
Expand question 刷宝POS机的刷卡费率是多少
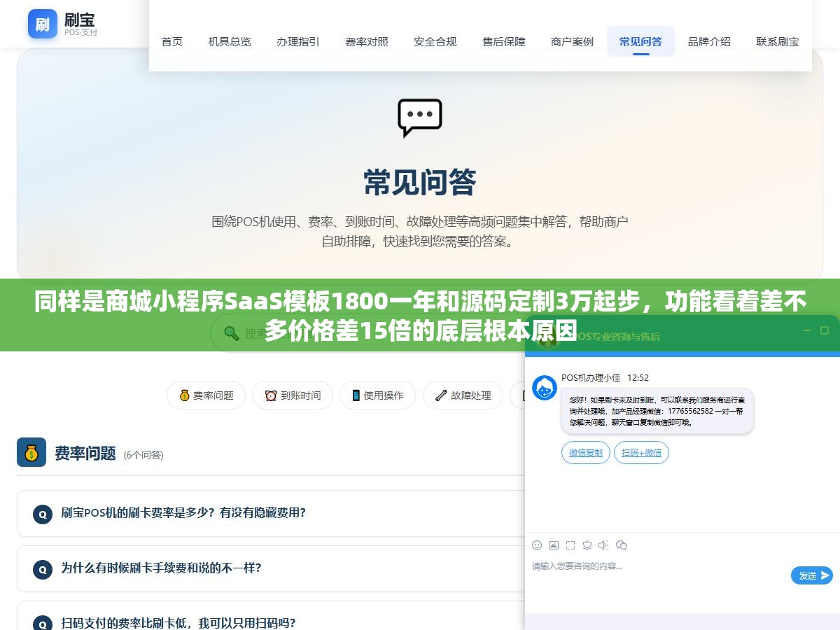(271, 513)
